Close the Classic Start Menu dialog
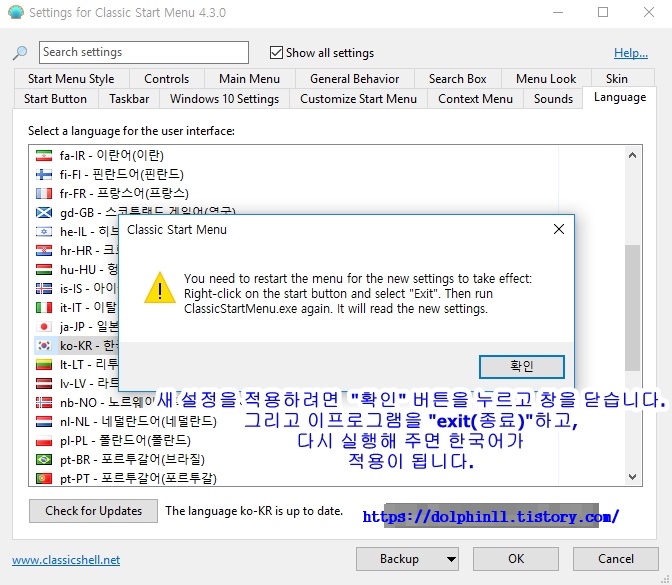The image size is (672, 585). pos(559,229)
